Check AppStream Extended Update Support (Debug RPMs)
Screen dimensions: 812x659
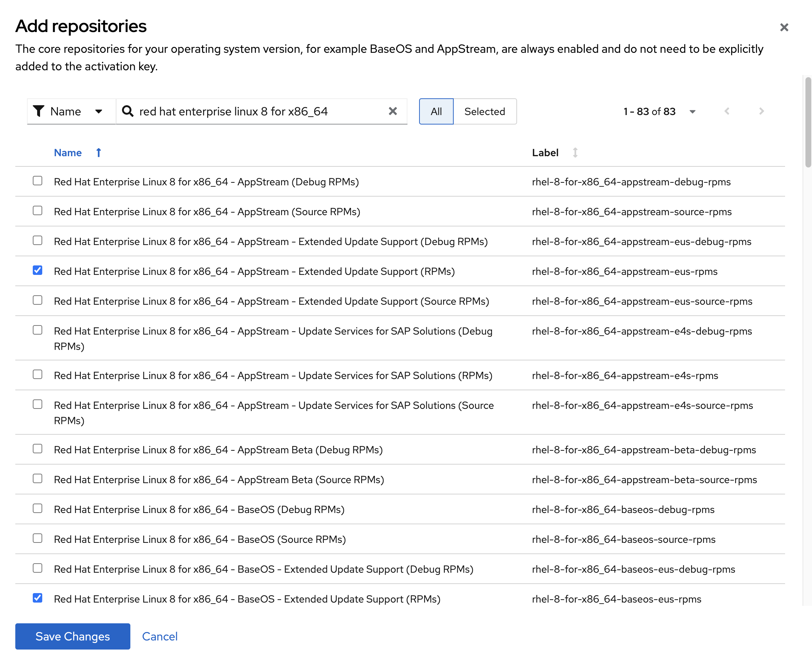(x=38, y=240)
